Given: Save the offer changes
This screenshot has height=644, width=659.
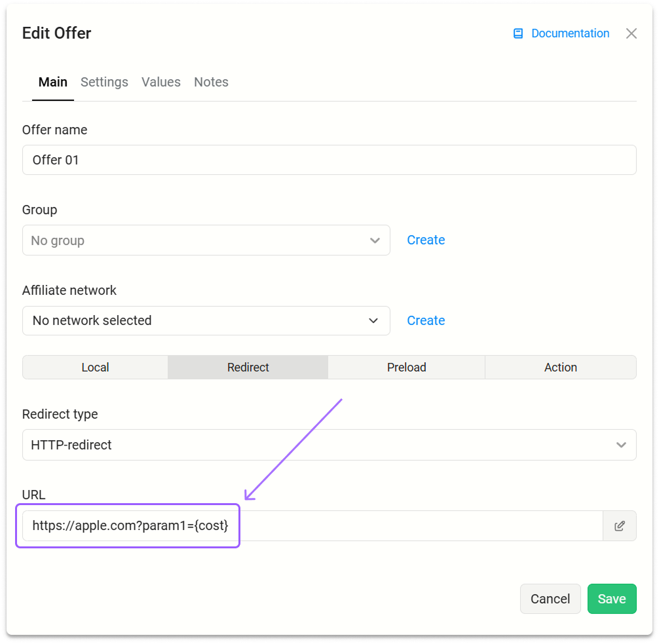Looking at the screenshot, I should pyautogui.click(x=612, y=599).
